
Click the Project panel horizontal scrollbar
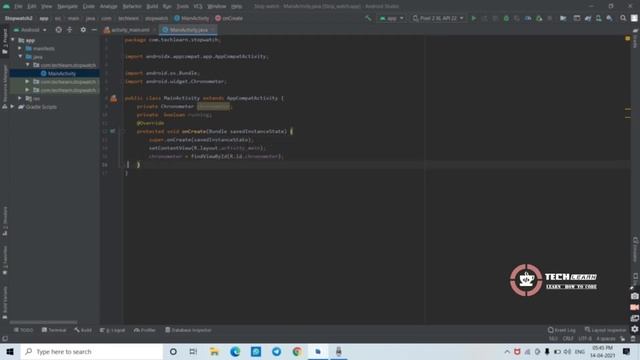pyautogui.click(x=43, y=322)
